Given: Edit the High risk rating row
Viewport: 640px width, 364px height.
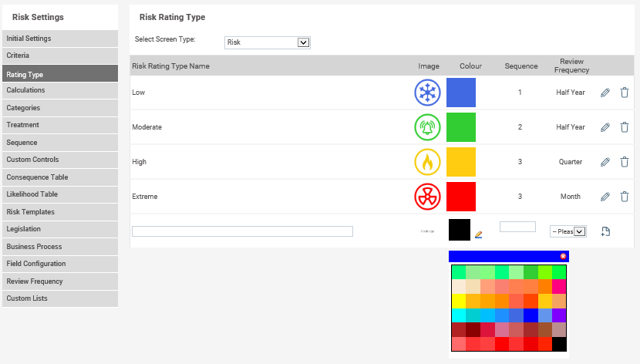Looking at the screenshot, I should tap(605, 162).
